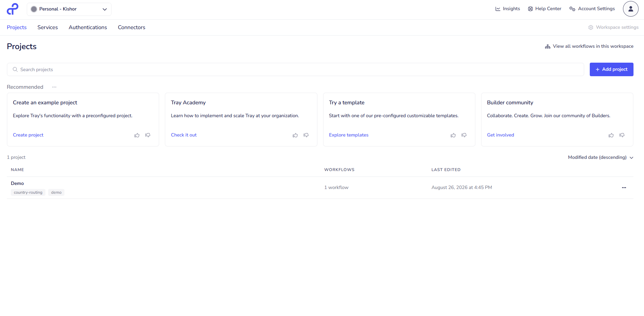Image resolution: width=644 pixels, height=316 pixels.
Task: Click the August 26, 2026 last edited date
Action: (462, 188)
